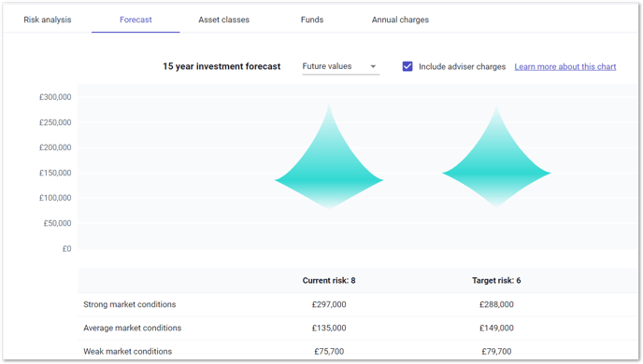Click the Average market conditions row label
The height and width of the screenshot is (364, 643).
(133, 328)
